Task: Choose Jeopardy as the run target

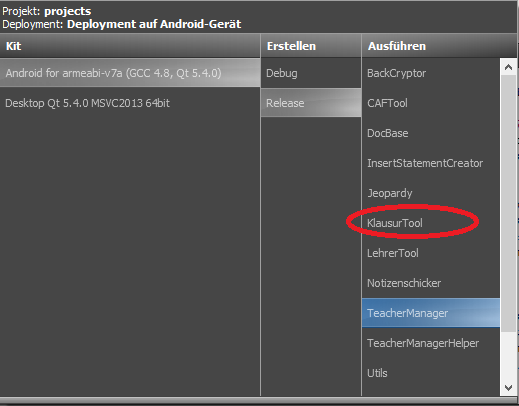Action: [x=431, y=193]
